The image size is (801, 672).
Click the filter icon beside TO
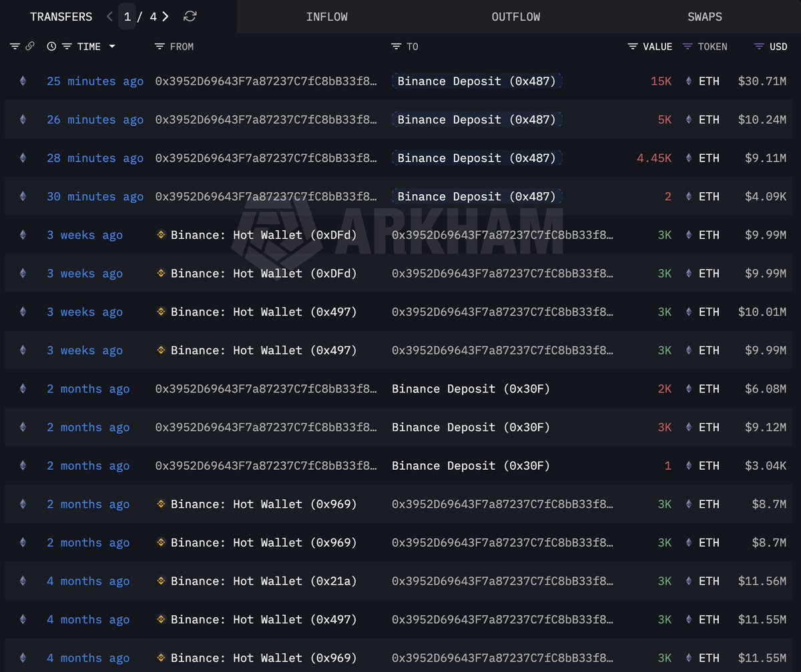click(x=396, y=47)
